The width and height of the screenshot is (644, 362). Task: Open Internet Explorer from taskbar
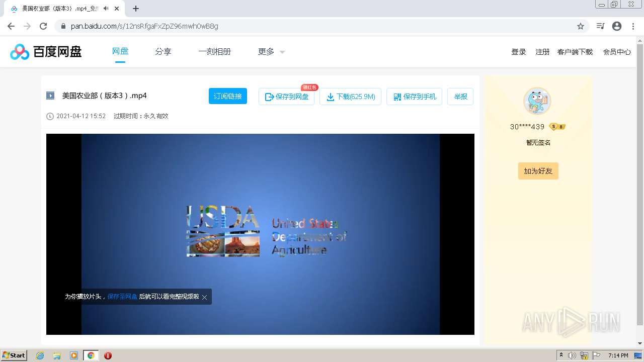(x=40, y=355)
